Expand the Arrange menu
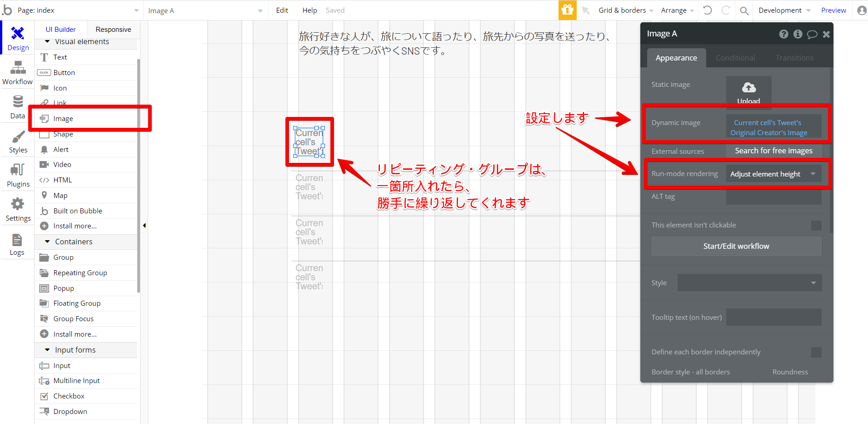Screen dimensions: 868x424 [677, 10]
